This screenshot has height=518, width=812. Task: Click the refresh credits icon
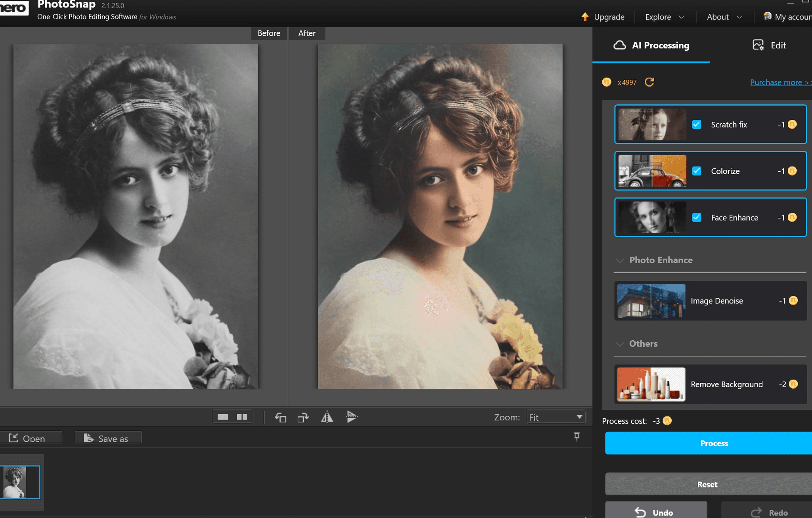pyautogui.click(x=649, y=82)
